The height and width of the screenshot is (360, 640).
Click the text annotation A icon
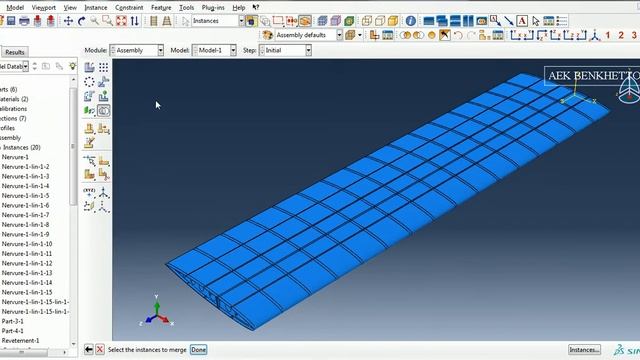pyautogui.click(x=522, y=21)
